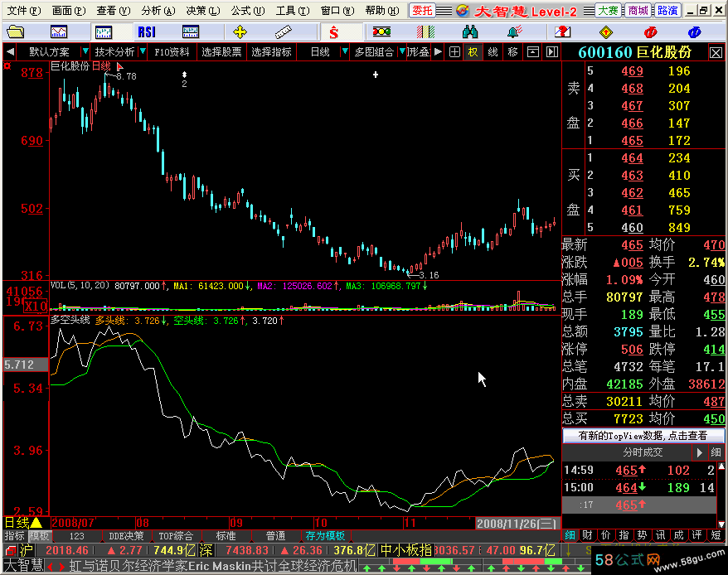
Task: Select the blue round toolbar icon
Action: tap(694, 32)
